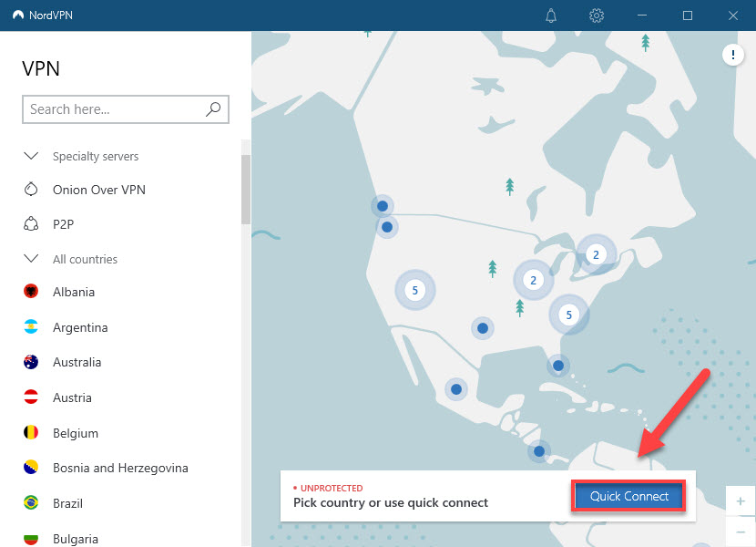
Task: Click the server list scrollbar thumb
Action: (245, 189)
